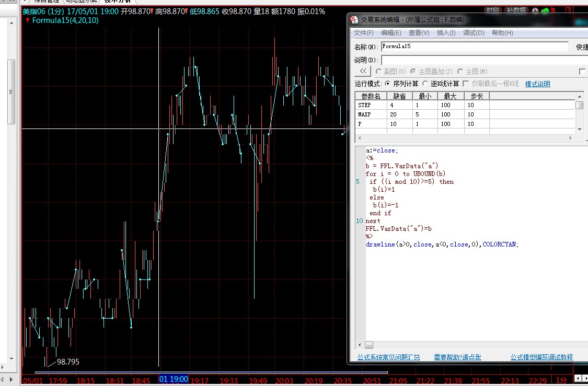This screenshot has width=588, height=386.
Task: Click the 参数名 column header
Action: tap(371, 96)
